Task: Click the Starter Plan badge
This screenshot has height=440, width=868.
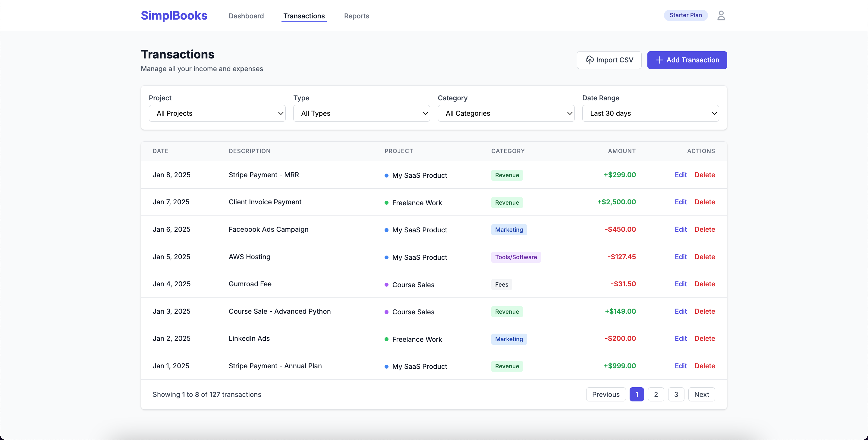Action: 685,15
